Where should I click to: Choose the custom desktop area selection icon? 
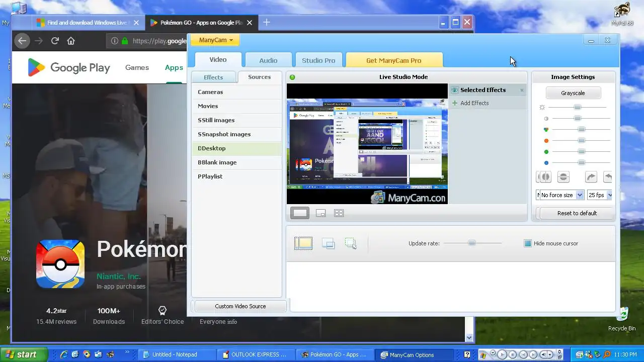click(351, 243)
